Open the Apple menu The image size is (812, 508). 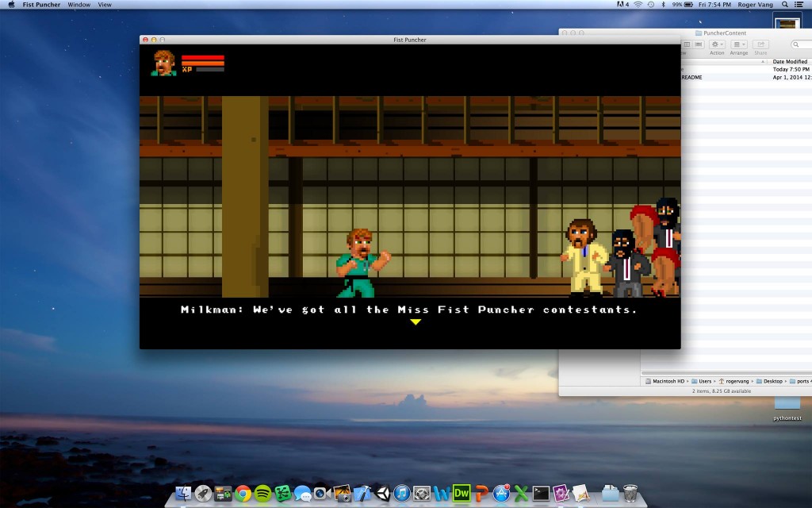tap(11, 4)
